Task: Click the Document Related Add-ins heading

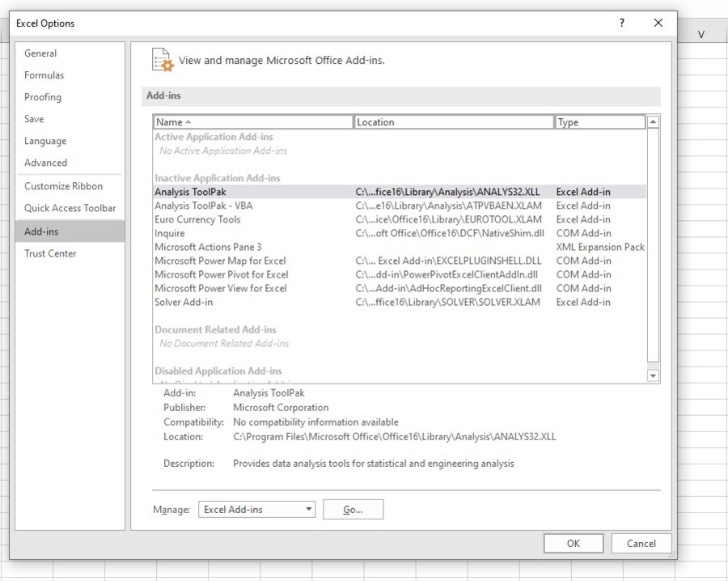Action: click(215, 329)
